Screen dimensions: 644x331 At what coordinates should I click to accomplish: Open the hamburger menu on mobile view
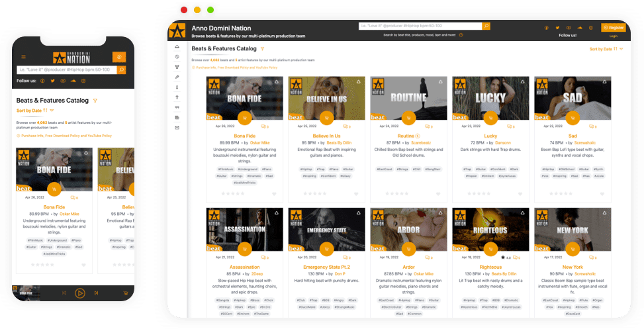point(23,57)
